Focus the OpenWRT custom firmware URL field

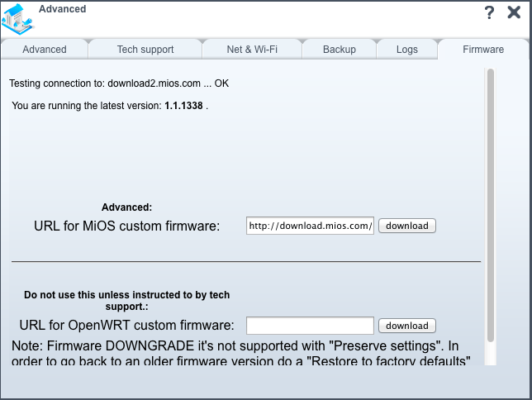(310, 326)
